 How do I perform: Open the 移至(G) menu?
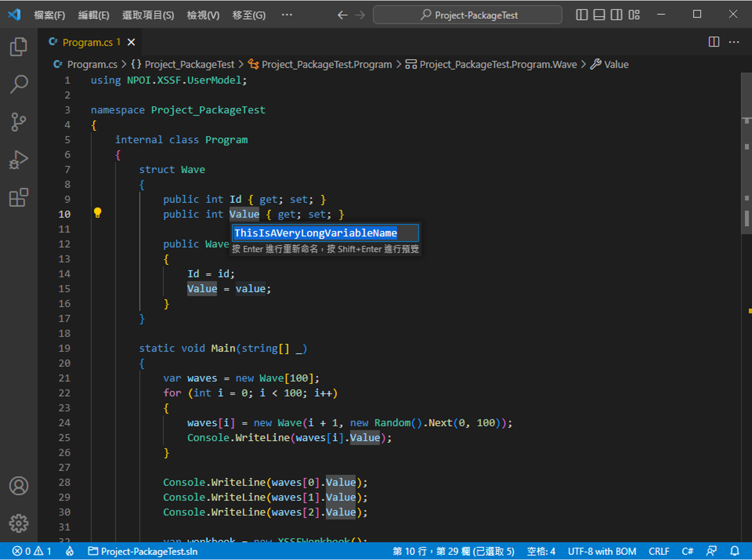249,15
